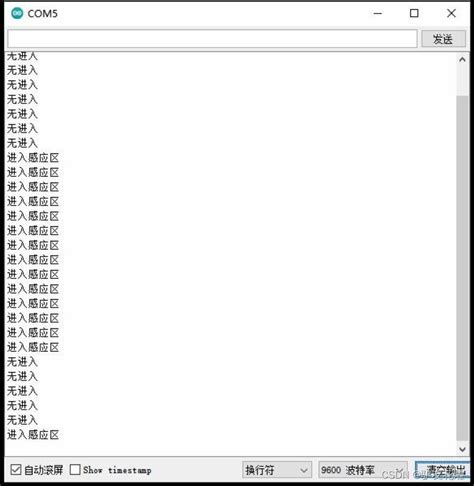
Task: Click the 清空输出 clear output button
Action: 443,470
